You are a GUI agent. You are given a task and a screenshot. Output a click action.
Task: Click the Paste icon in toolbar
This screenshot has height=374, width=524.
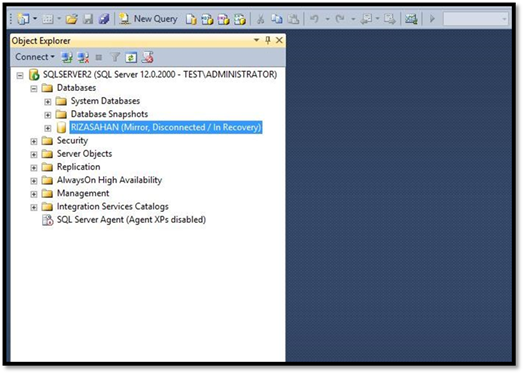293,19
